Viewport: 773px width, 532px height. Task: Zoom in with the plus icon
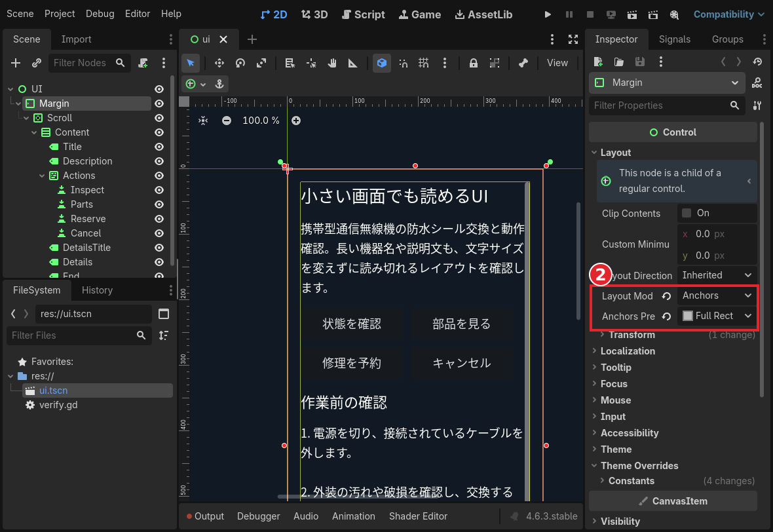click(x=296, y=121)
